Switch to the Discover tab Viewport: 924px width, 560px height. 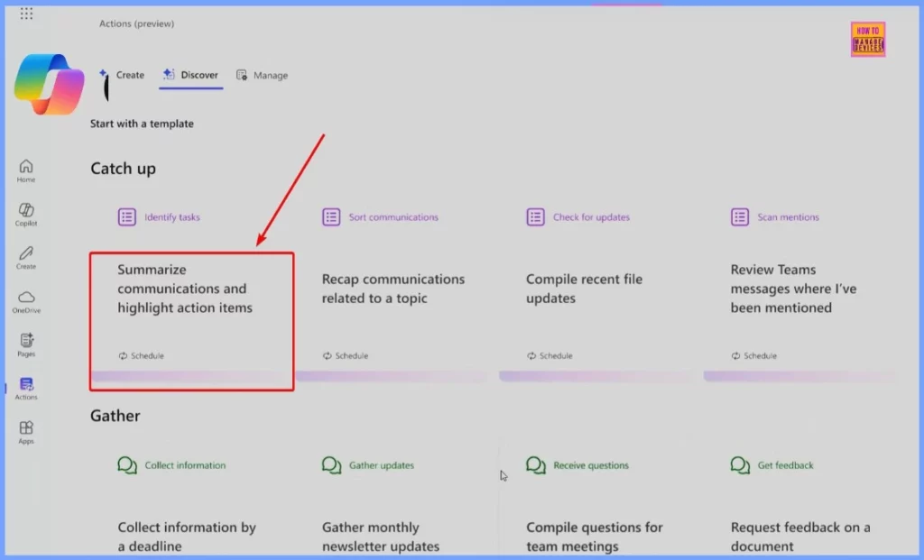point(191,75)
